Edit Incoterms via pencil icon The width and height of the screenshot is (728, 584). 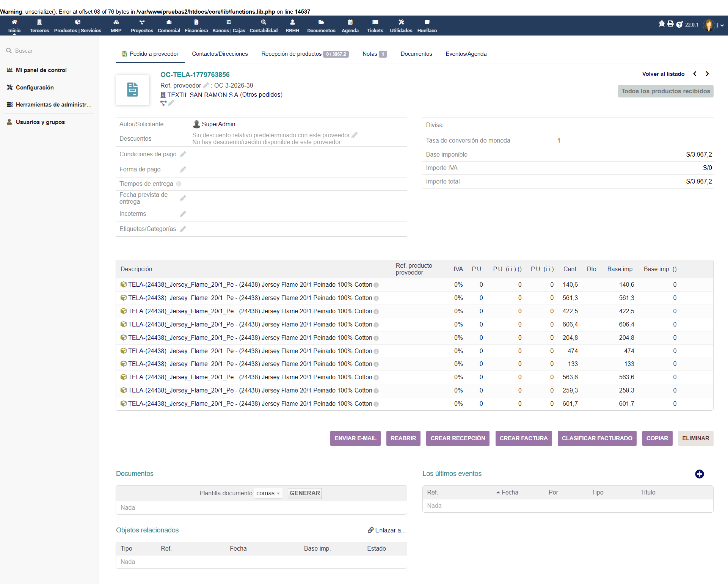coord(183,214)
